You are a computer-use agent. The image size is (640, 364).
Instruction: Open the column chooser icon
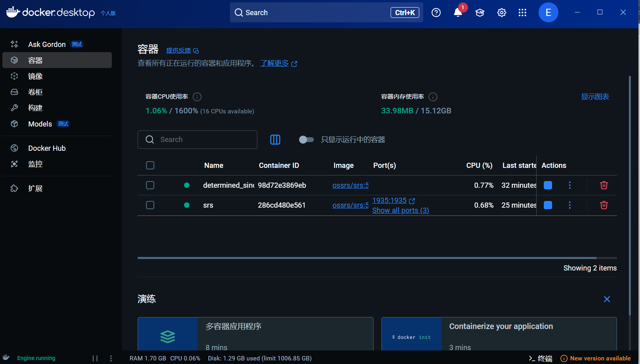[x=275, y=140]
